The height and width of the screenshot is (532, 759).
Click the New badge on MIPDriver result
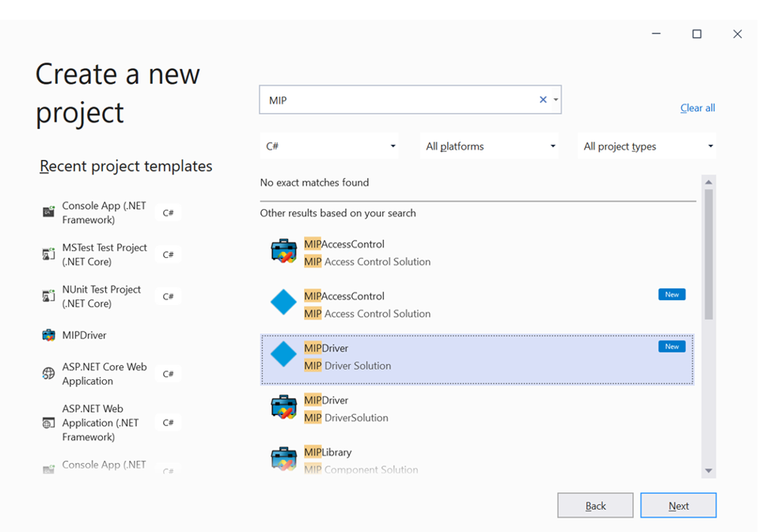tap(672, 347)
